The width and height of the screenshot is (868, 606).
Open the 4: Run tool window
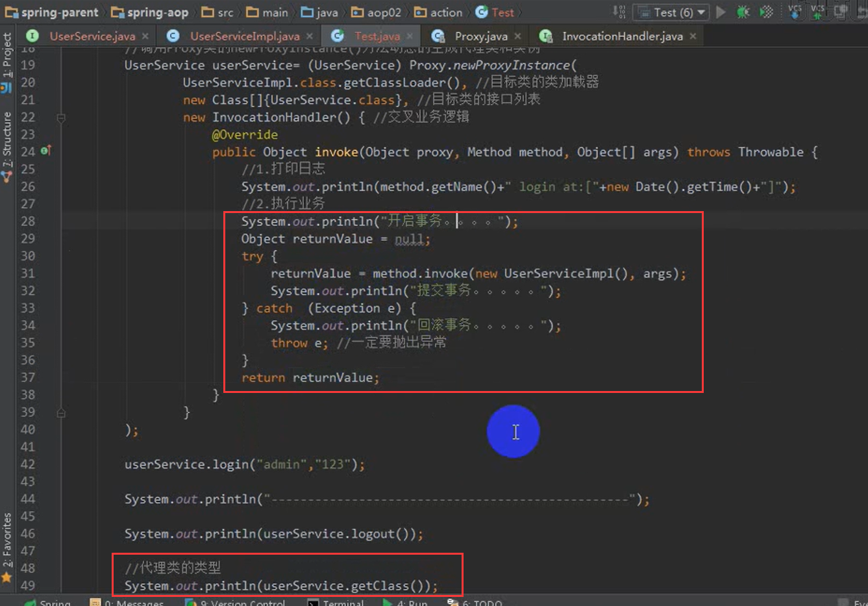404,602
